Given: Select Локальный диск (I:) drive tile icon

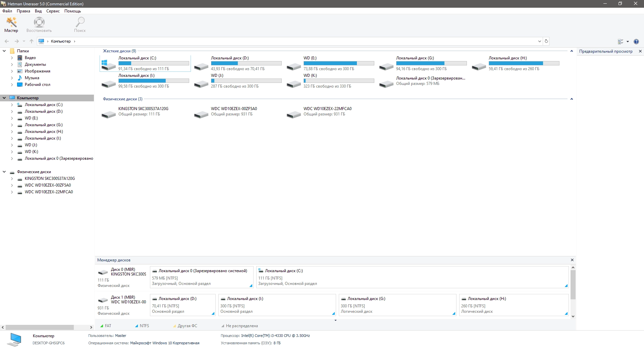Looking at the screenshot, I should (x=108, y=84).
